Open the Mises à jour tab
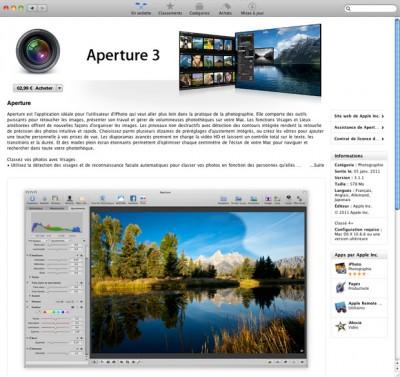The image size is (400, 377). 252,8
